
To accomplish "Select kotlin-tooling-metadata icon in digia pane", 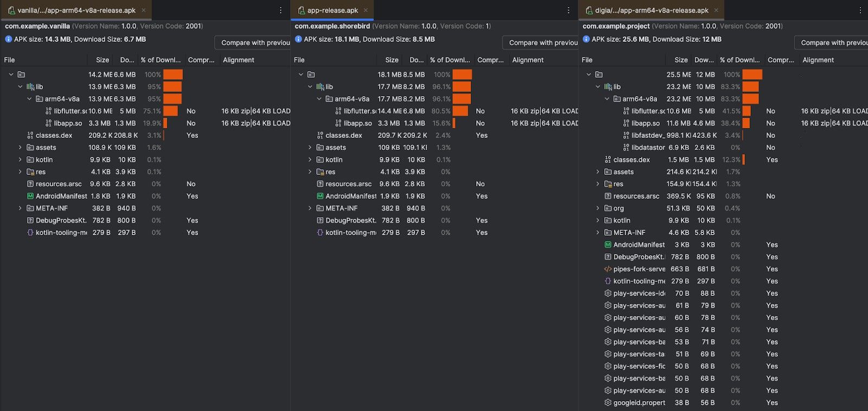I will click(x=608, y=281).
